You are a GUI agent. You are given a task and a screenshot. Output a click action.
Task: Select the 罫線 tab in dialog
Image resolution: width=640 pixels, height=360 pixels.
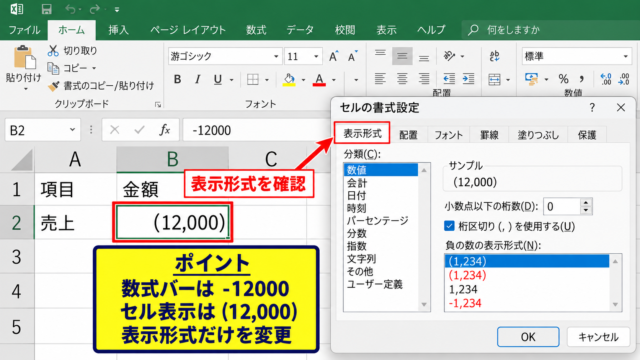489,135
